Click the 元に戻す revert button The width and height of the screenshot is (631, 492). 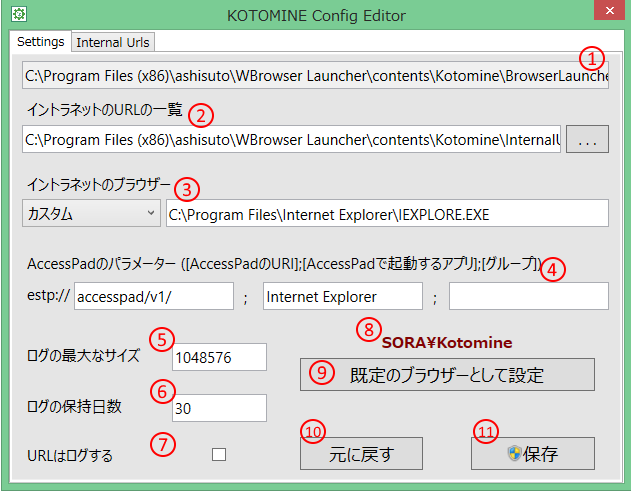pos(360,454)
